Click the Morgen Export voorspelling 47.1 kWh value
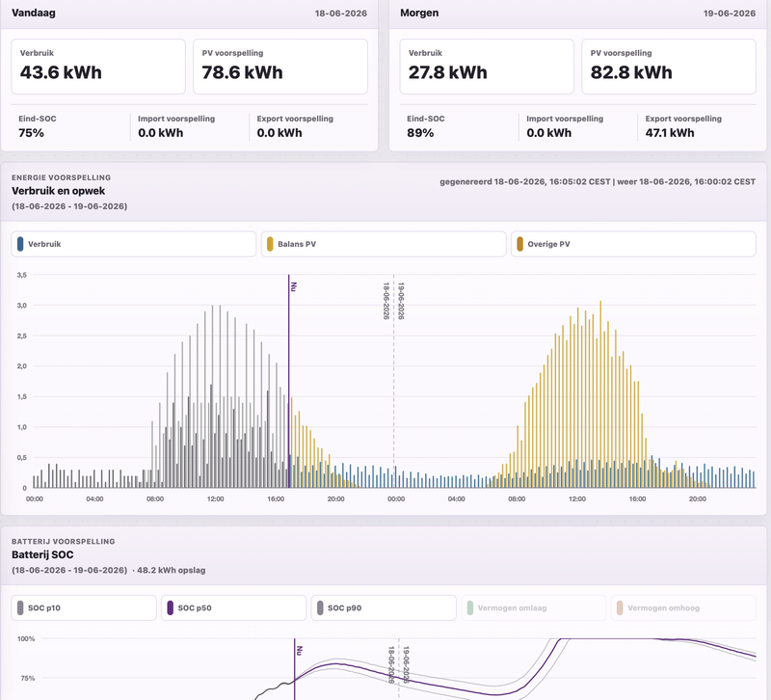This screenshot has height=700, width=771. (670, 133)
